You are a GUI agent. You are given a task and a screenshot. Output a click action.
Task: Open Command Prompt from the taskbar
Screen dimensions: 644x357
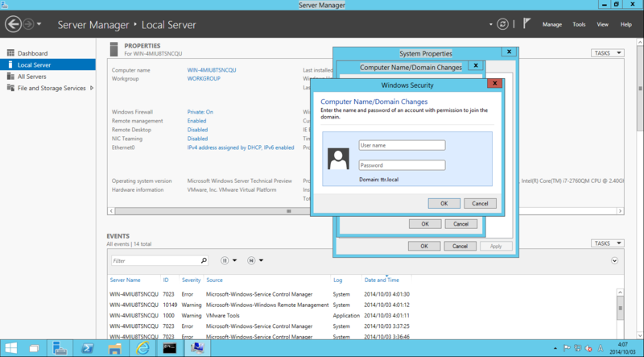tap(170, 348)
